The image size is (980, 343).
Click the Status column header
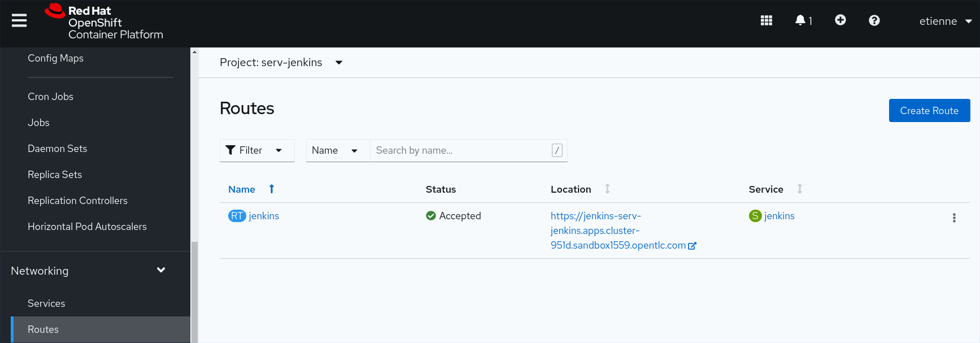click(x=441, y=189)
